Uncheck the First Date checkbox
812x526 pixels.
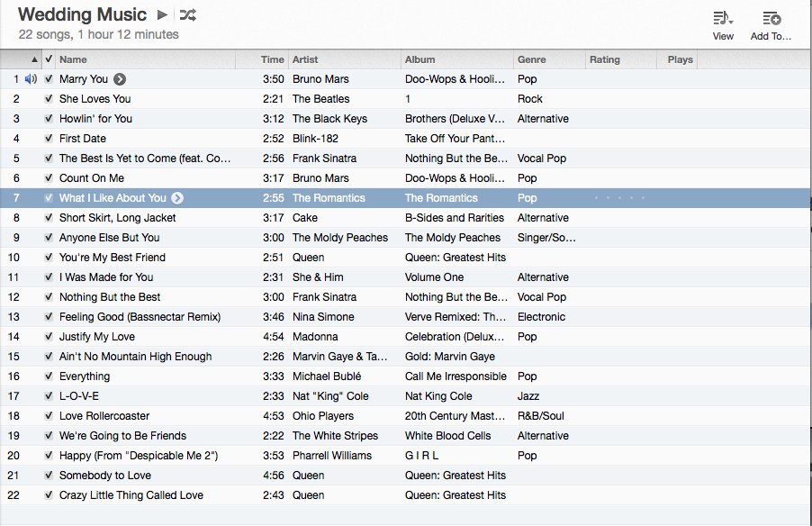[49, 139]
